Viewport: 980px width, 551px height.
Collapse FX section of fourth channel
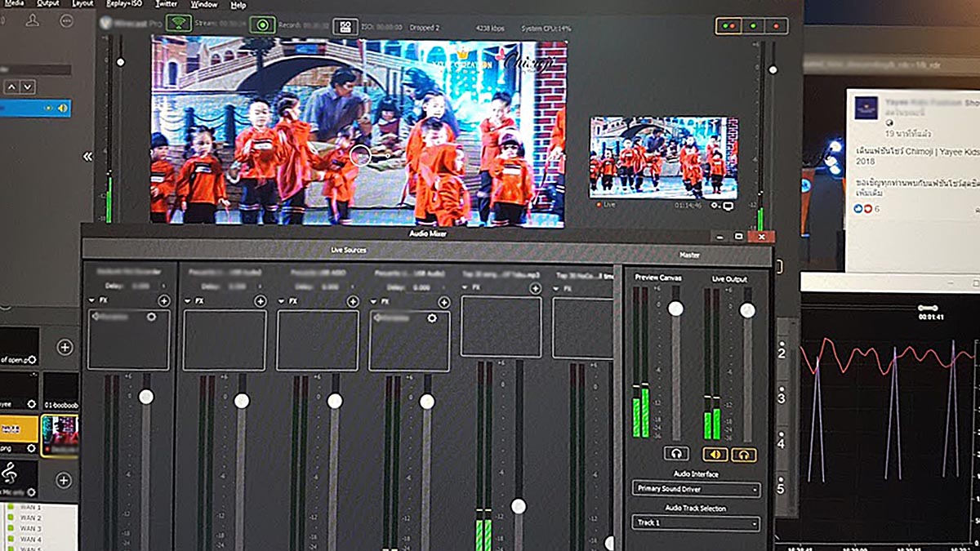point(373,300)
